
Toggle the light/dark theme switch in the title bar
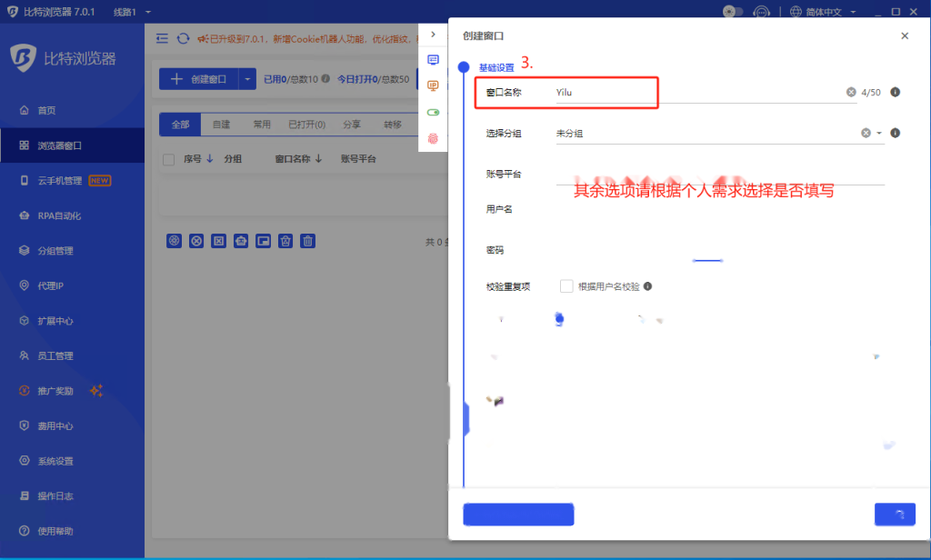click(x=733, y=11)
